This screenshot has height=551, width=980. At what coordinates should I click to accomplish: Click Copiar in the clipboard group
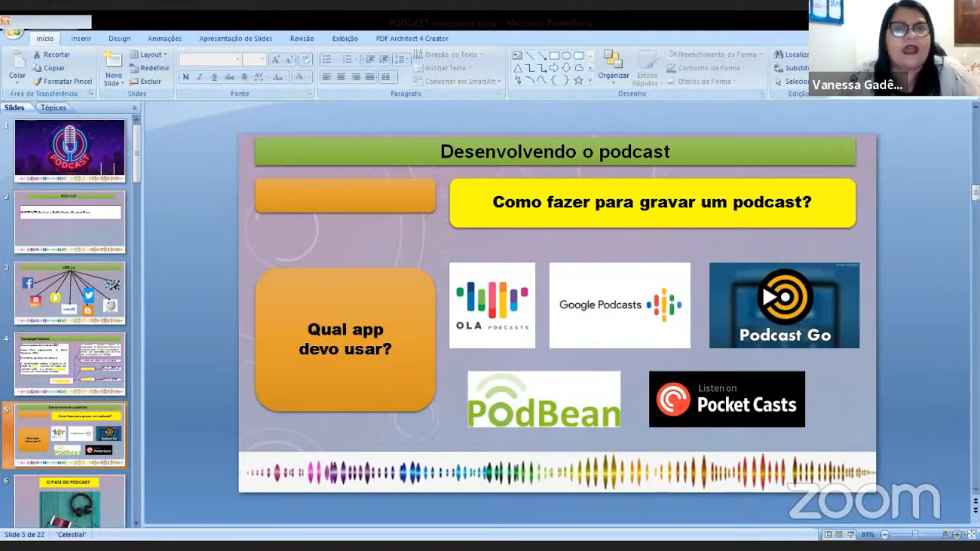[x=49, y=68]
